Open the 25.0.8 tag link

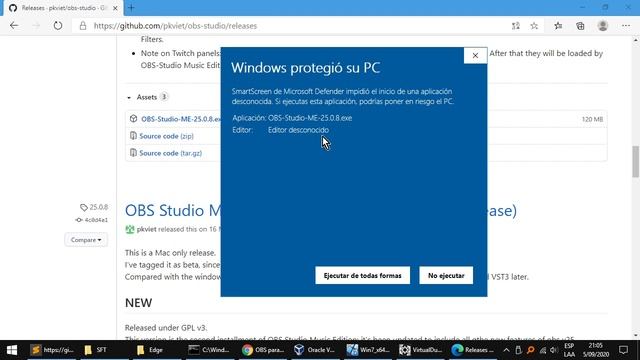[94, 207]
